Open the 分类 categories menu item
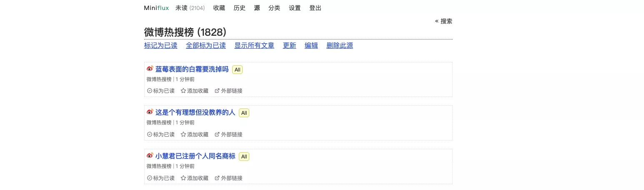This screenshot has width=644, height=190. coord(274,8)
